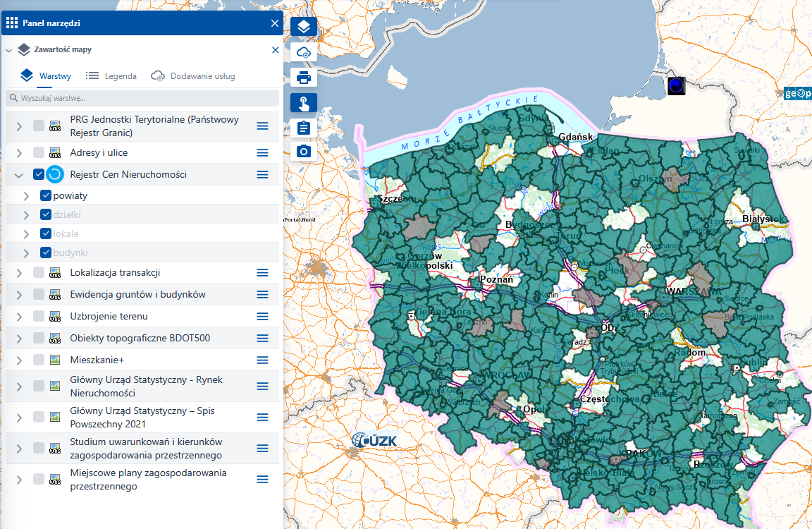Image resolution: width=812 pixels, height=529 pixels.
Task: Select the pointing hand identify tool
Action: 304,104
